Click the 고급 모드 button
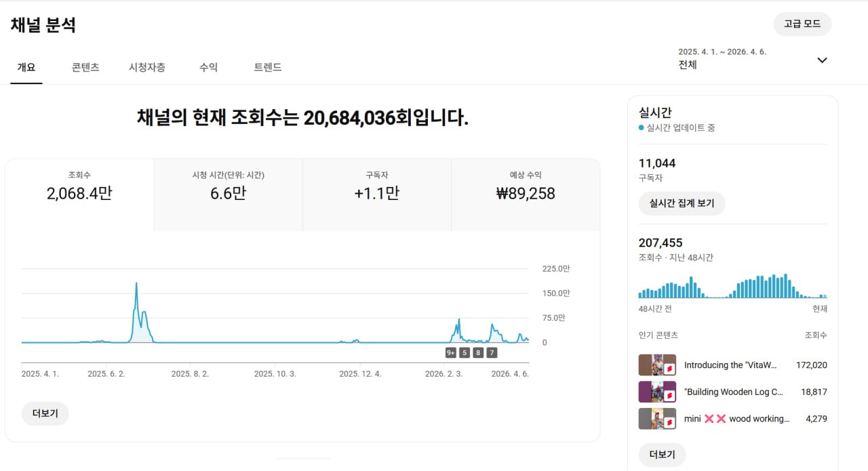Screen dimensions: 868x471 click(802, 24)
